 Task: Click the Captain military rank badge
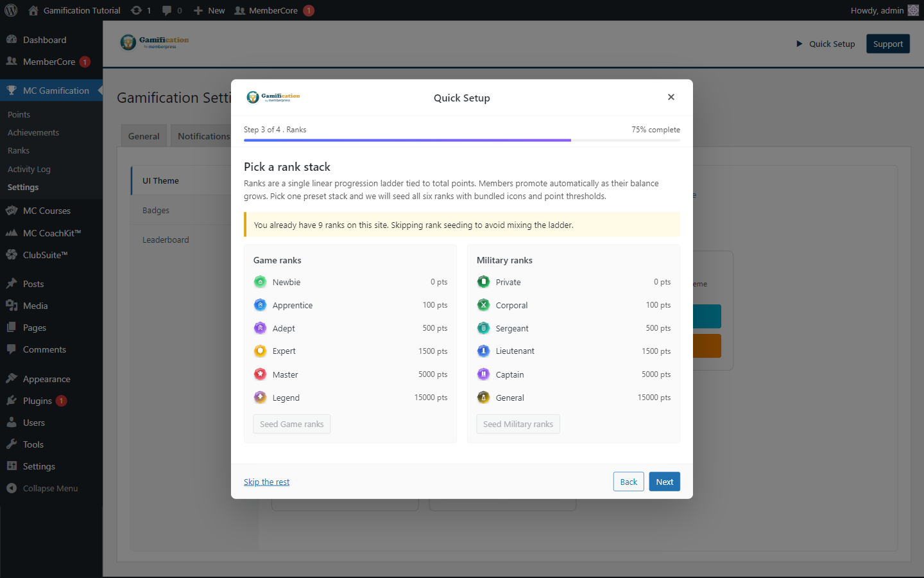pos(483,374)
